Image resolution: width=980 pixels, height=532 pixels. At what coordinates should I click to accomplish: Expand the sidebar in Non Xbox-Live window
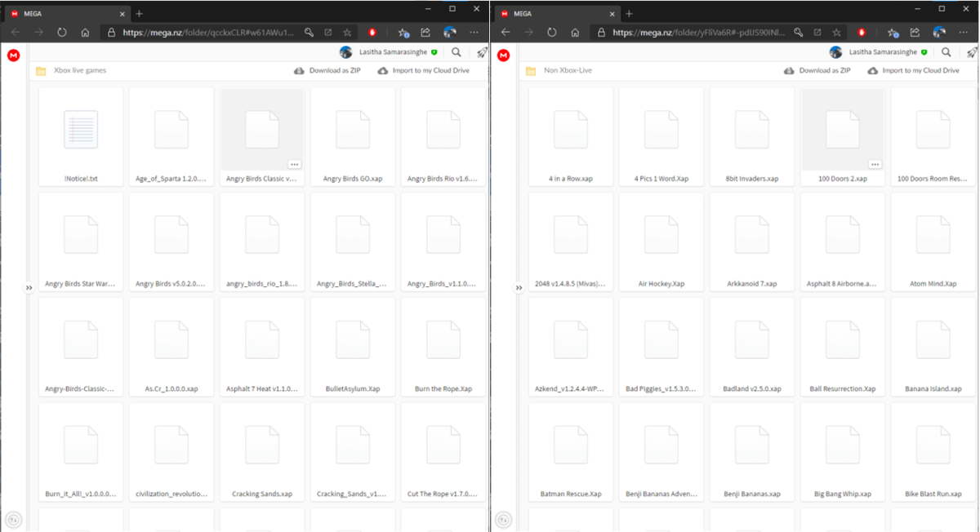pyautogui.click(x=519, y=288)
